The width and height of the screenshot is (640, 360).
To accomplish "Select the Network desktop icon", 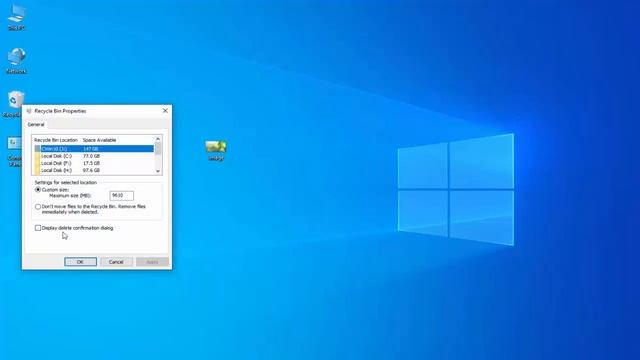I will click(16, 60).
